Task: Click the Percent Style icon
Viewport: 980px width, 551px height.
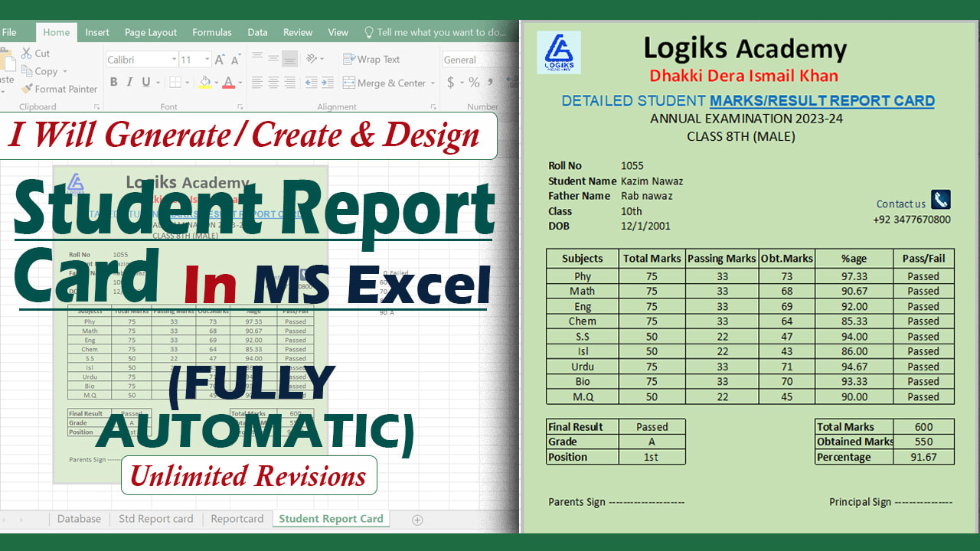Action: coord(473,82)
